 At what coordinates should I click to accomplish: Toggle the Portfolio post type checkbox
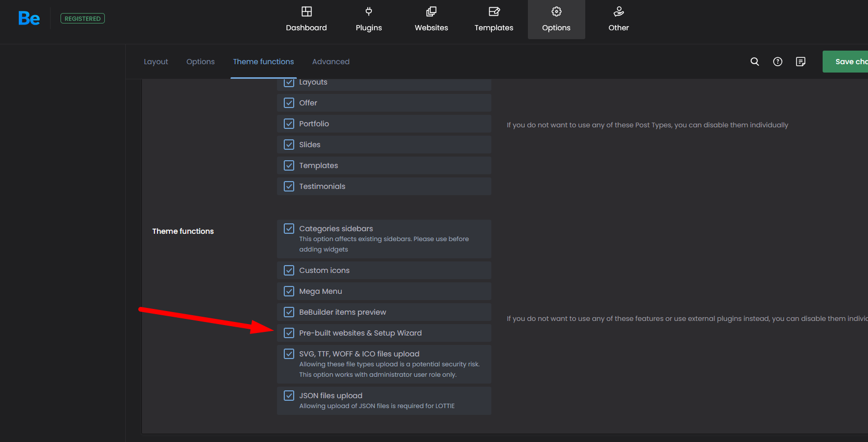pos(289,124)
